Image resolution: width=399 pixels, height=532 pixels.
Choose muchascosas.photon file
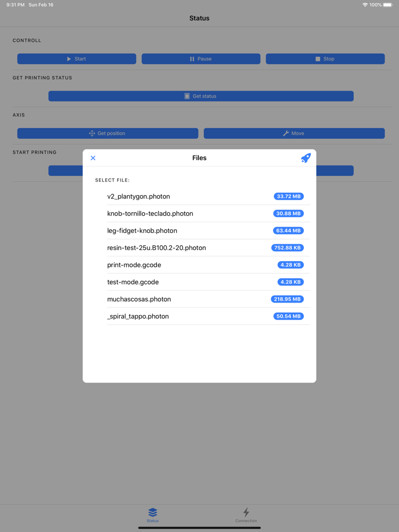(x=209, y=299)
